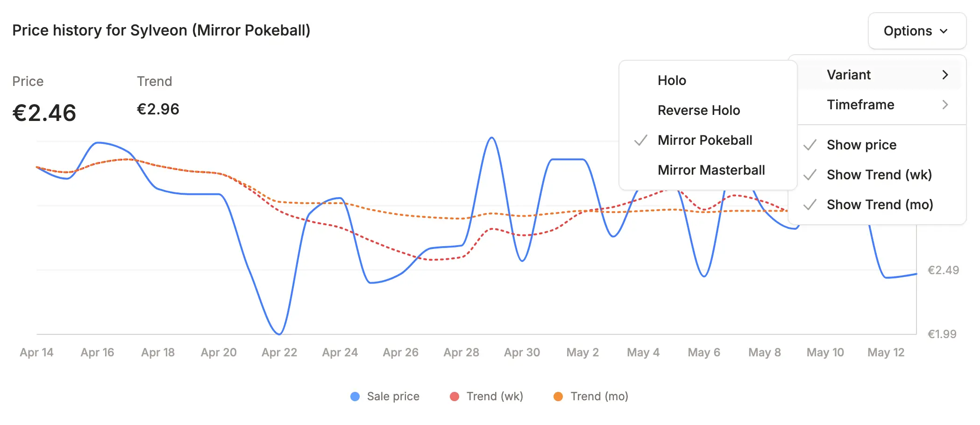Viewport: 980px width, 425px height.
Task: Click the Apr 22 axis date label
Action: pyautogui.click(x=279, y=353)
